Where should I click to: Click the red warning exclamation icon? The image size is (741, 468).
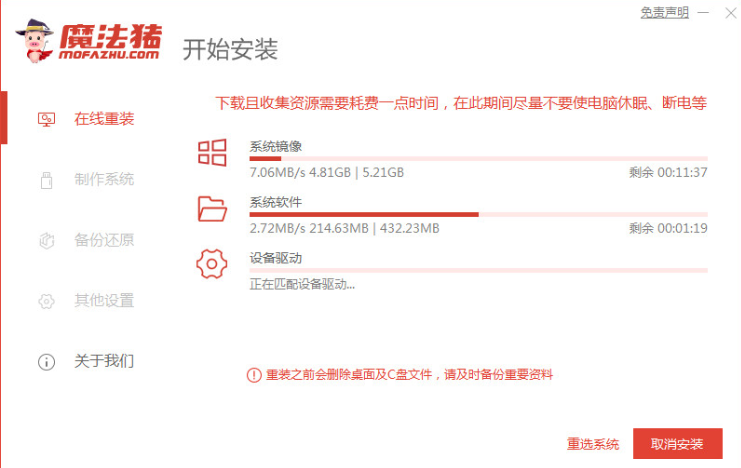point(253,375)
